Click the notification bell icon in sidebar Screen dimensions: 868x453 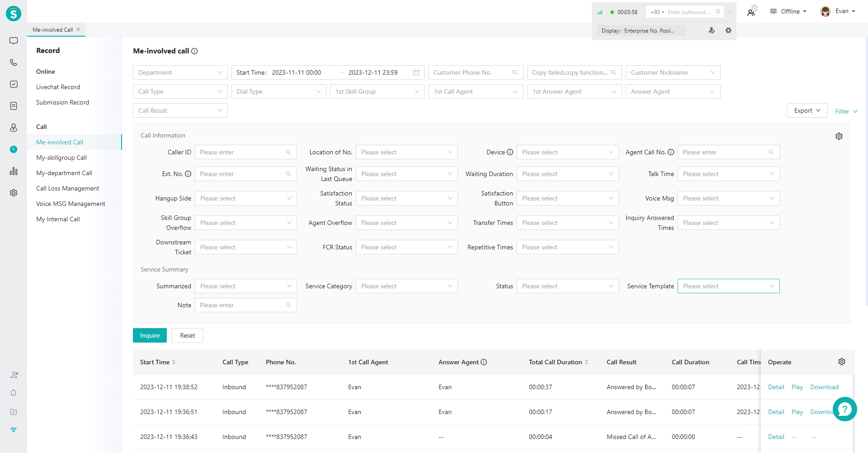click(x=14, y=393)
